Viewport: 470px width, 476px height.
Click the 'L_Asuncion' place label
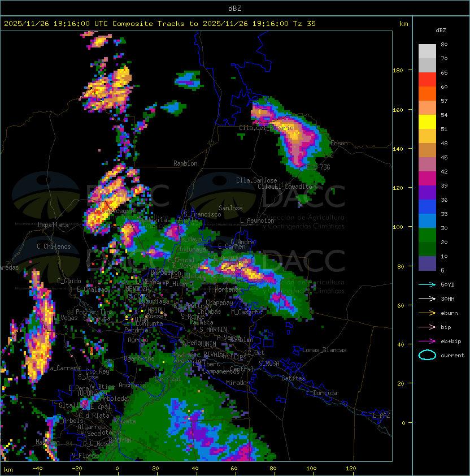click(x=257, y=220)
